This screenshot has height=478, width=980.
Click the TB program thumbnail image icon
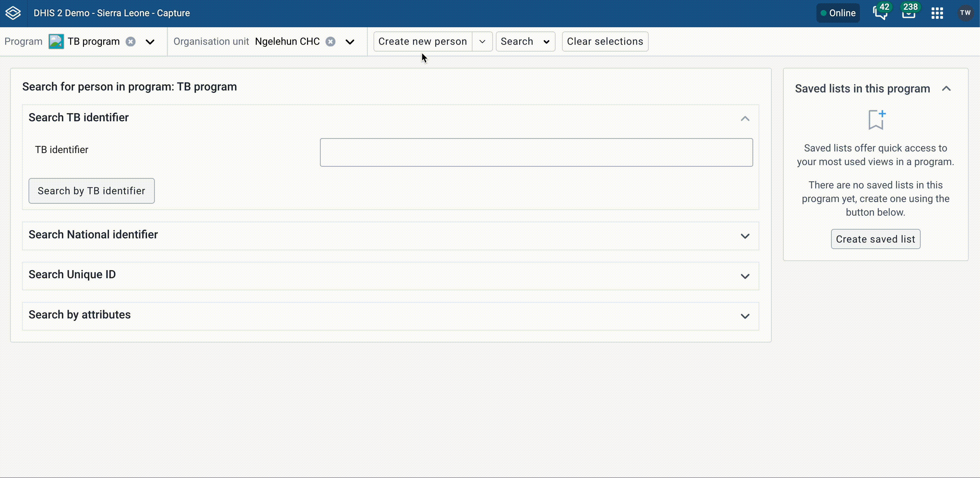pos(56,41)
